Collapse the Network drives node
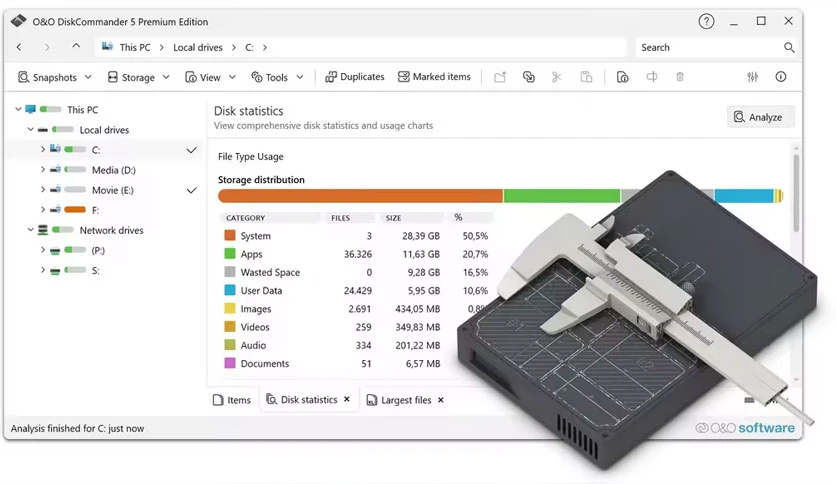Viewport: 836px width, 484px height. (30, 230)
